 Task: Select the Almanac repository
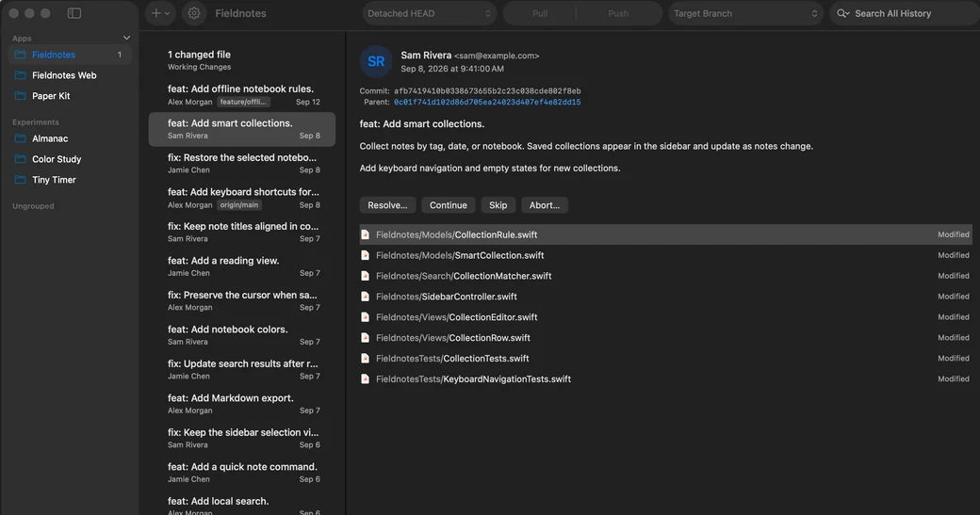click(x=70, y=138)
